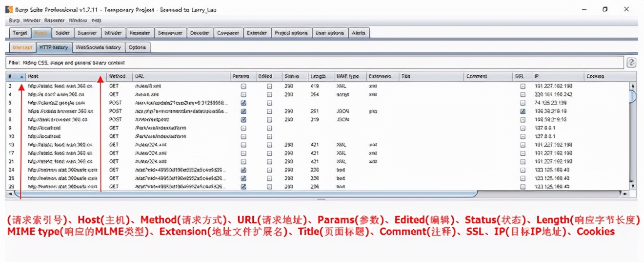This screenshot has height=262, width=644.
Task: Select the Intercept sub-tab
Action: pyautogui.click(x=22, y=47)
